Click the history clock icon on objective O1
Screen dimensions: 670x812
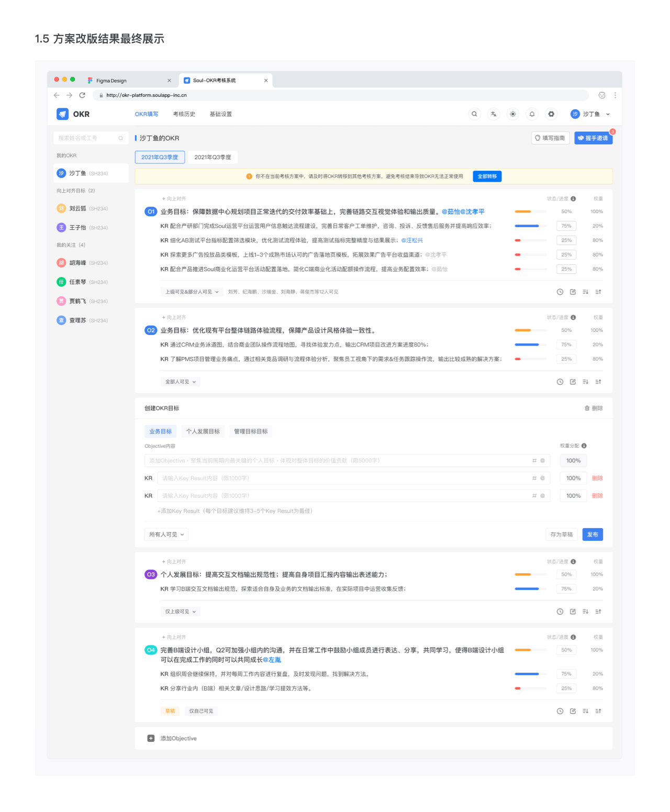[560, 292]
